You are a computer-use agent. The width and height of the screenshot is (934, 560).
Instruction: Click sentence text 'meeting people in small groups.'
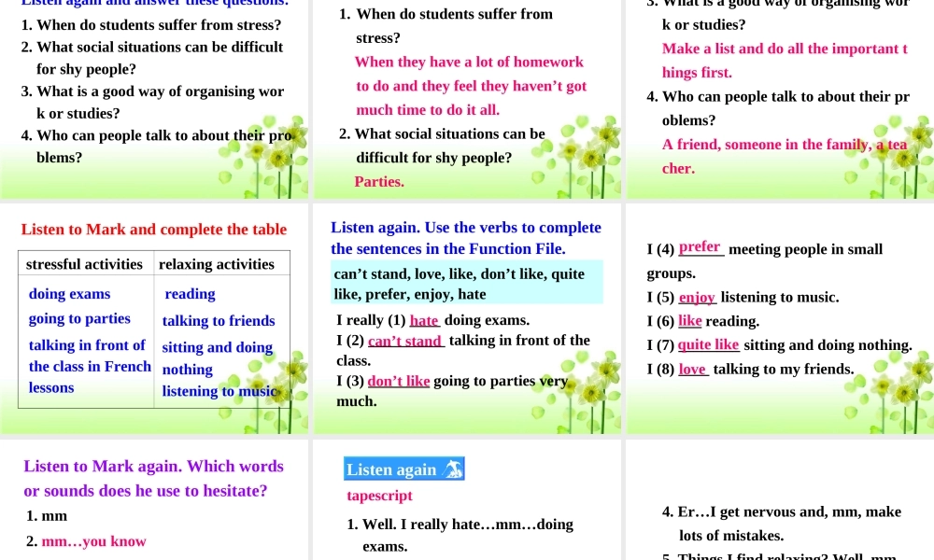pos(765,261)
